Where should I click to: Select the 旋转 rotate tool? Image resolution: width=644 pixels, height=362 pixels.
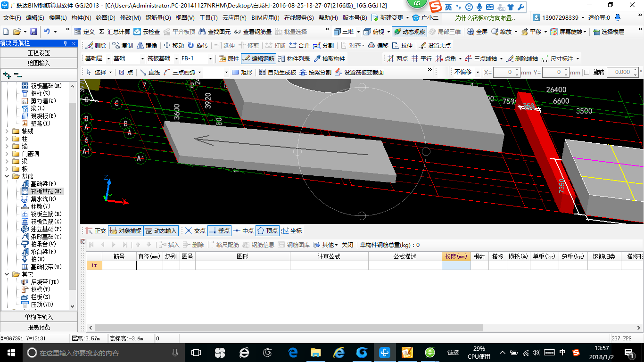tap(198, 45)
